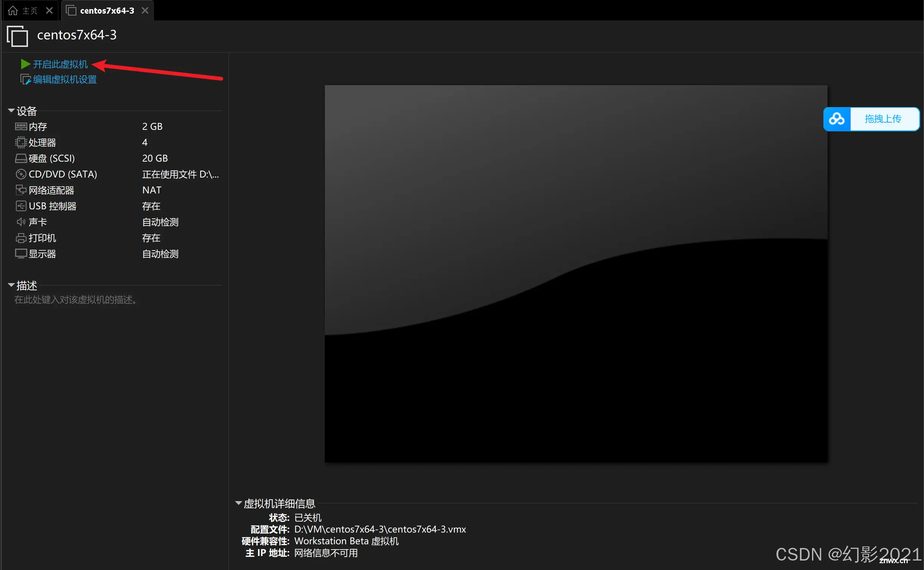Open the 显示器 display row
This screenshot has width=924, height=570.
point(118,254)
